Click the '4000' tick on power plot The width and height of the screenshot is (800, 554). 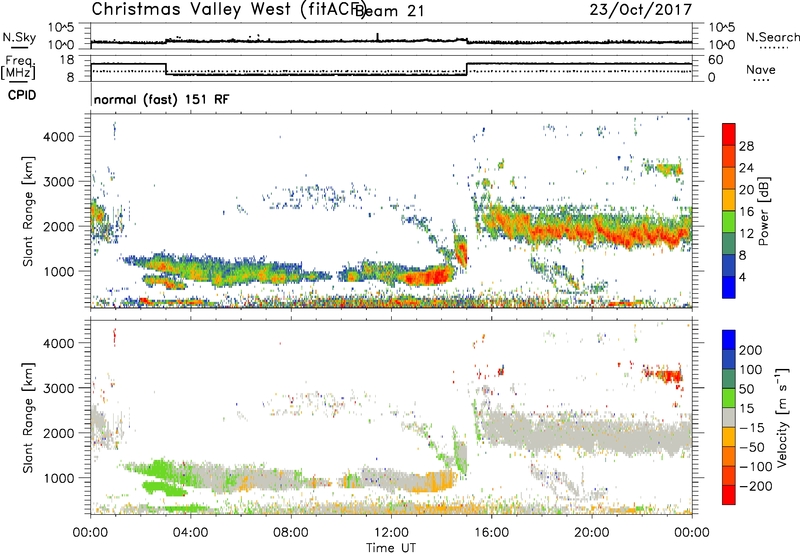pyautogui.click(x=59, y=137)
